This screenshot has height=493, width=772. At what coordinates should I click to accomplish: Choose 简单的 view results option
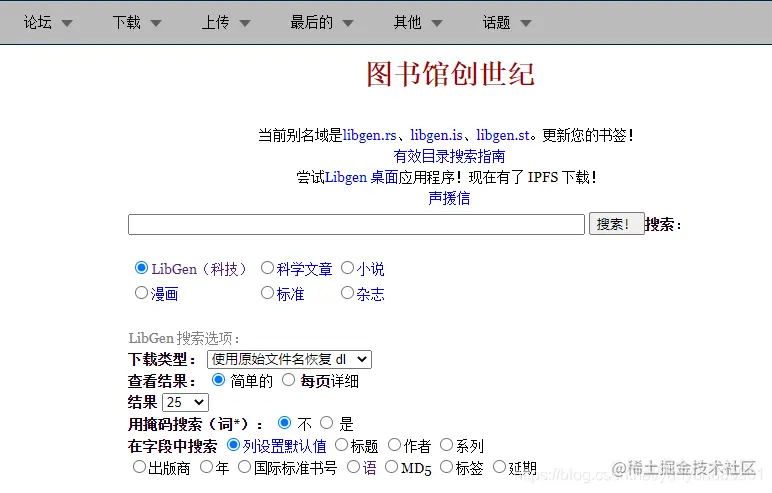click(x=218, y=380)
